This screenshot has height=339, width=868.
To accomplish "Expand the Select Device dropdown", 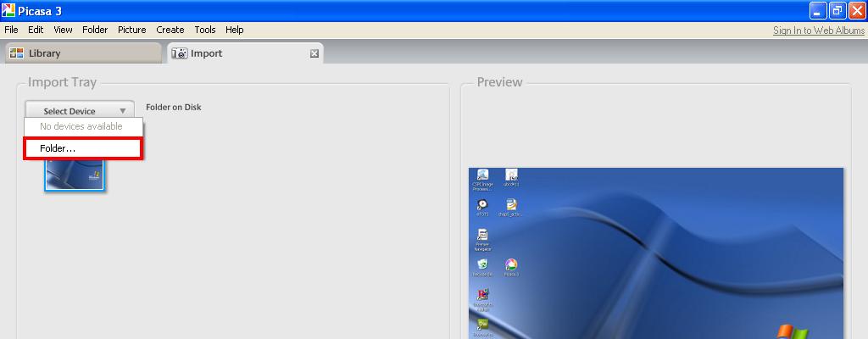I will [80, 111].
